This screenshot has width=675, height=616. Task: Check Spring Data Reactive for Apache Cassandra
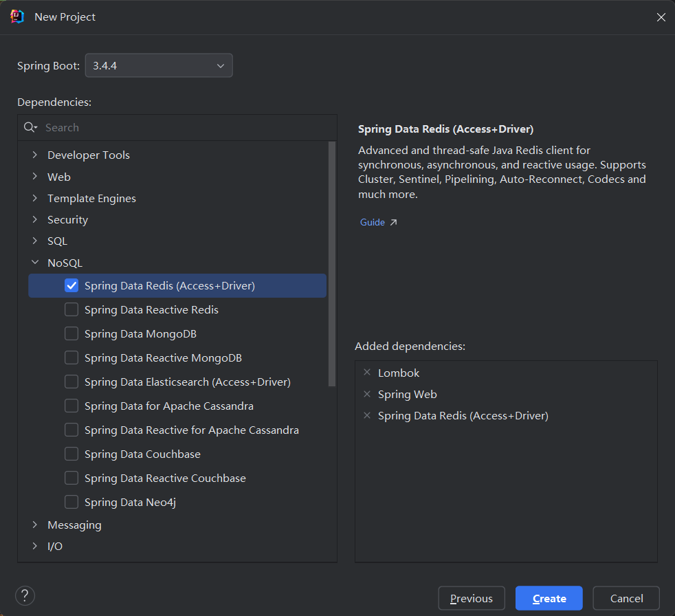pyautogui.click(x=71, y=430)
